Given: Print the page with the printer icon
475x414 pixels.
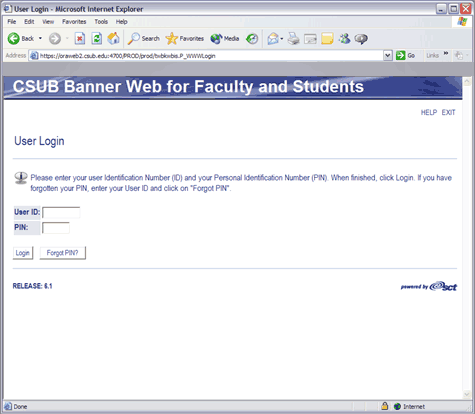Looking at the screenshot, I should click(x=294, y=39).
